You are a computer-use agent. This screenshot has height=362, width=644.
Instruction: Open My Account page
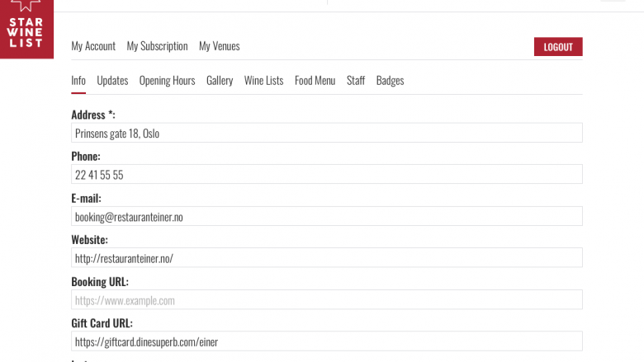(x=93, y=46)
